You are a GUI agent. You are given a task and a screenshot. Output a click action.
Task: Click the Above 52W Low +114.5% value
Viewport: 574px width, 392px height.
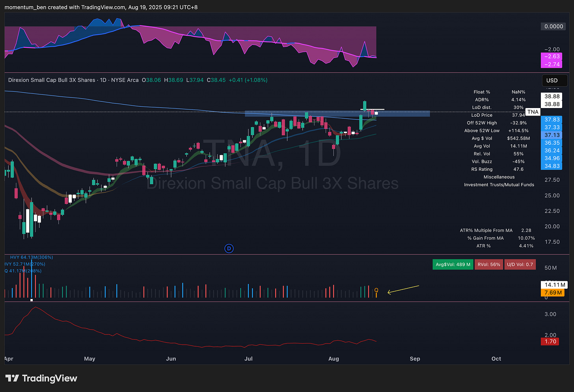(518, 131)
